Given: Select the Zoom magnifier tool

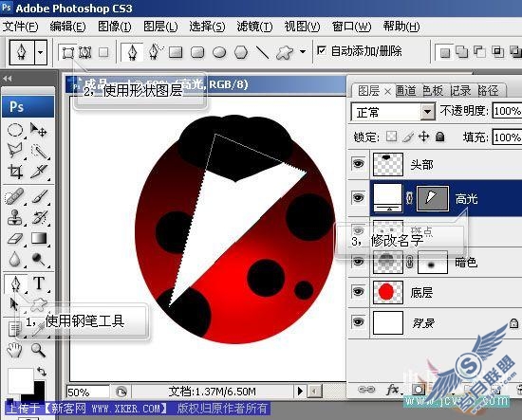Looking at the screenshot, I should [x=38, y=350].
